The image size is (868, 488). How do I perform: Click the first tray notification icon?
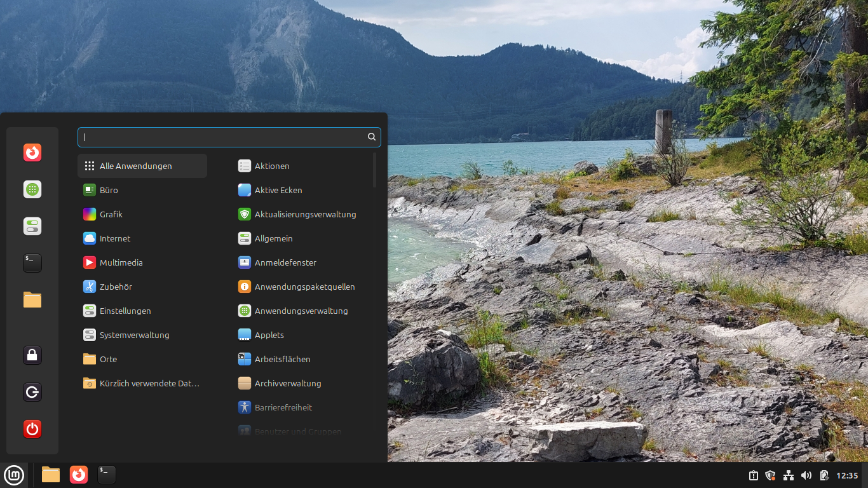pyautogui.click(x=753, y=475)
